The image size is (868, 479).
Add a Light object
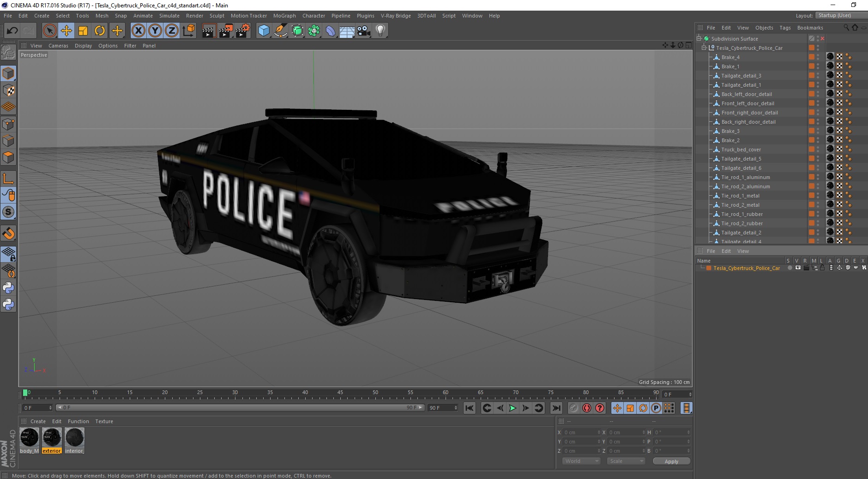380,31
